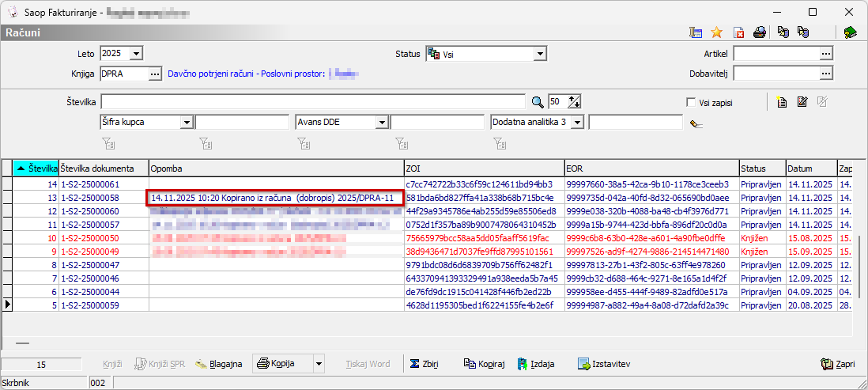868x390 pixels.
Task: Select row with document 1-S2-25000044
Action: [x=428, y=292]
